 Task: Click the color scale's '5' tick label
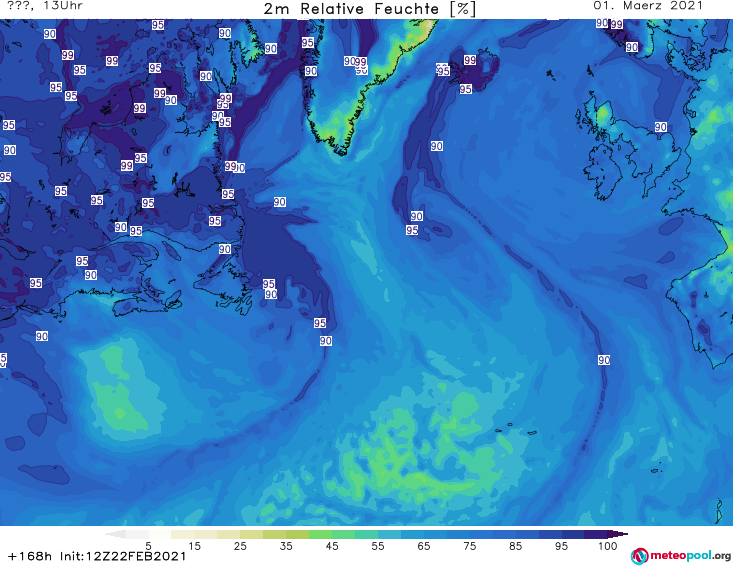click(x=148, y=546)
